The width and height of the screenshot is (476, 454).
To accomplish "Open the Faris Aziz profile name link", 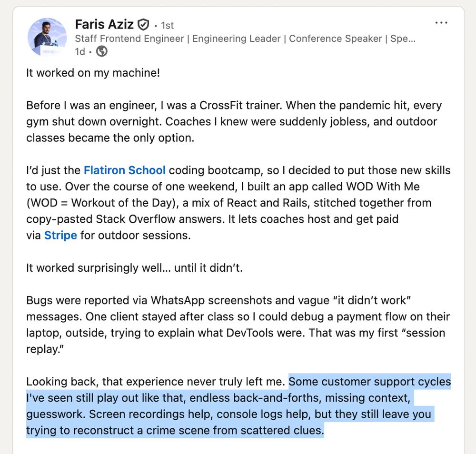I will [x=104, y=24].
